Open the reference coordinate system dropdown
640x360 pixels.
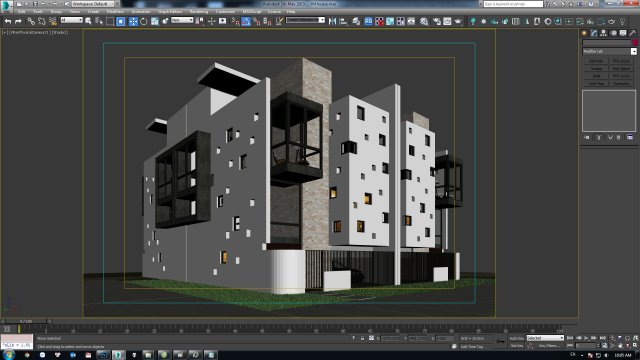182,20
